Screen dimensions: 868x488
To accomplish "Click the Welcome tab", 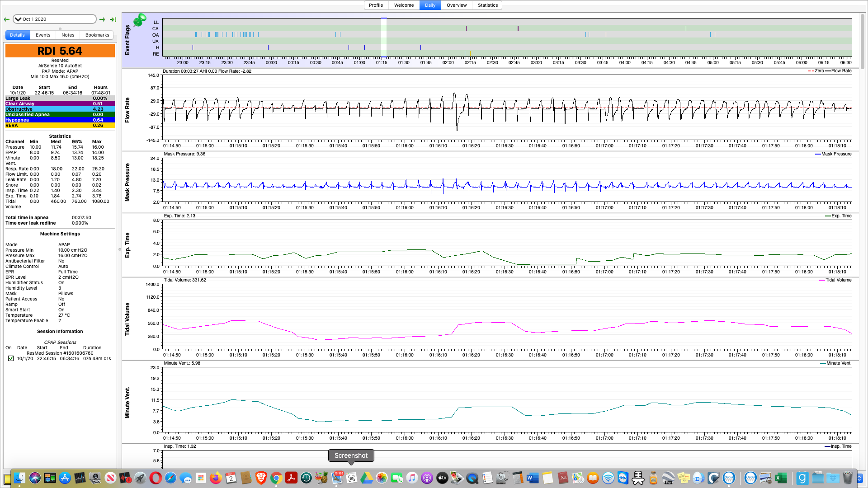I will (x=404, y=5).
